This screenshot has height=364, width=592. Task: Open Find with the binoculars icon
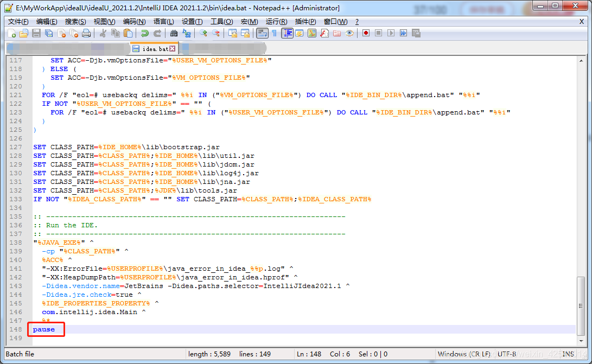click(174, 34)
